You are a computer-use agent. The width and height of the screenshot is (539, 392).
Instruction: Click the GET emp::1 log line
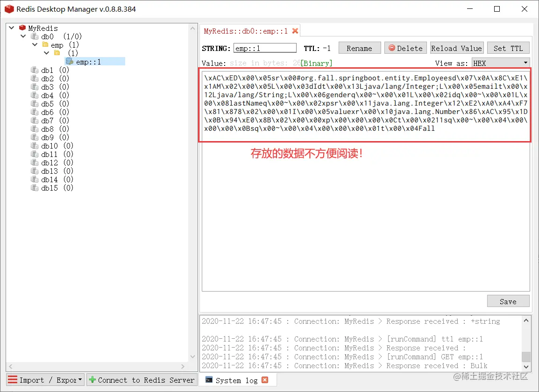[x=342, y=357]
